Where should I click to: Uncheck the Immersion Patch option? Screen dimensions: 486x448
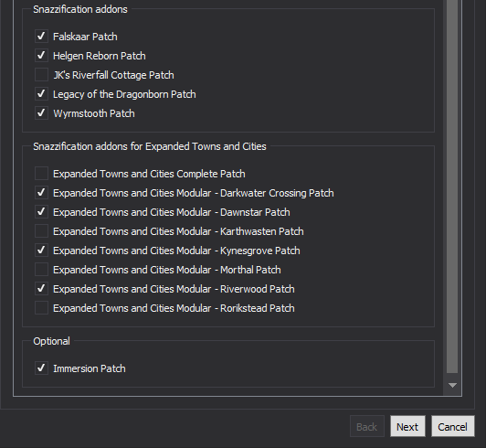pos(41,368)
